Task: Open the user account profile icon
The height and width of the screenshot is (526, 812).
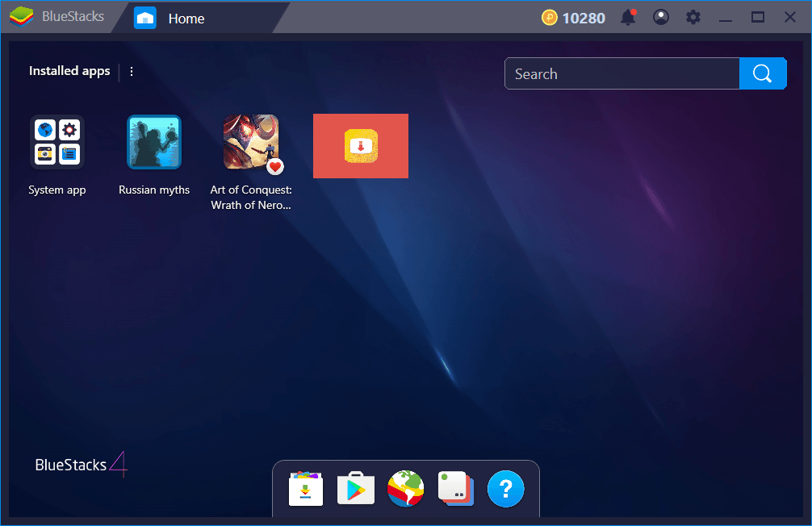Action: click(661, 18)
